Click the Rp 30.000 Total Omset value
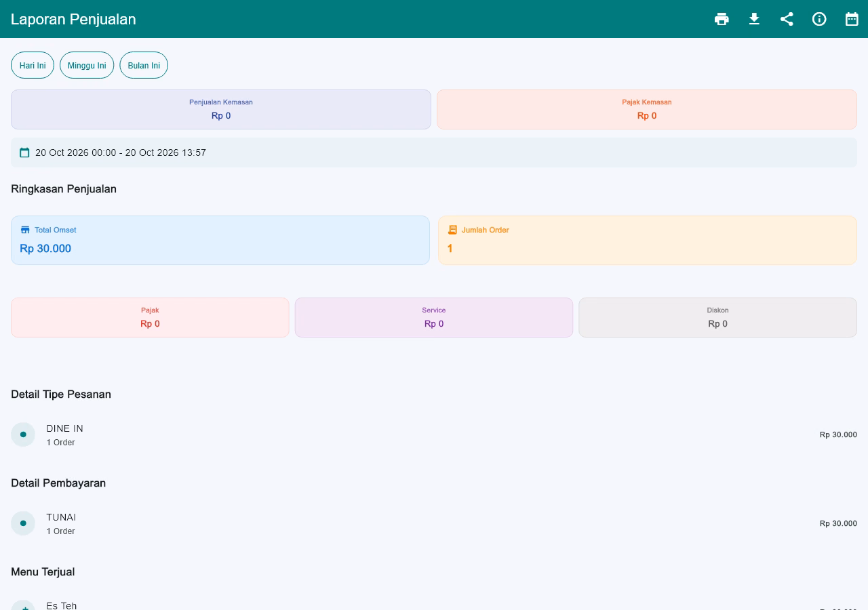 click(45, 249)
